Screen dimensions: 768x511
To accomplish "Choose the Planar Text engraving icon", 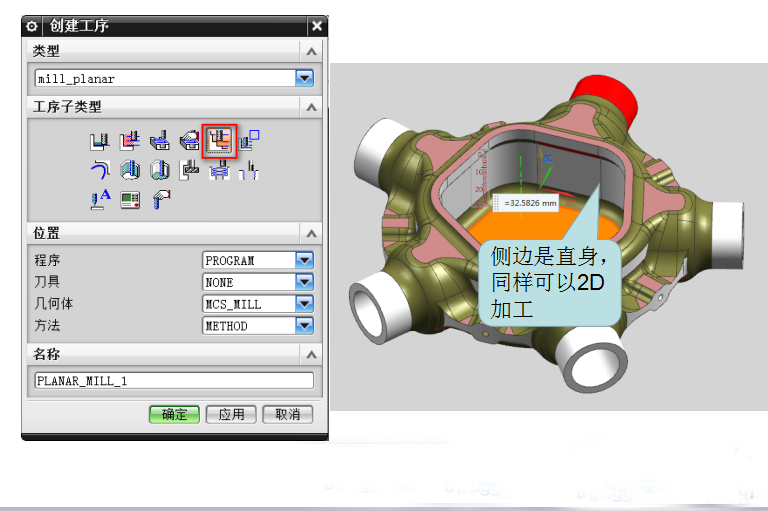I will tap(98, 199).
